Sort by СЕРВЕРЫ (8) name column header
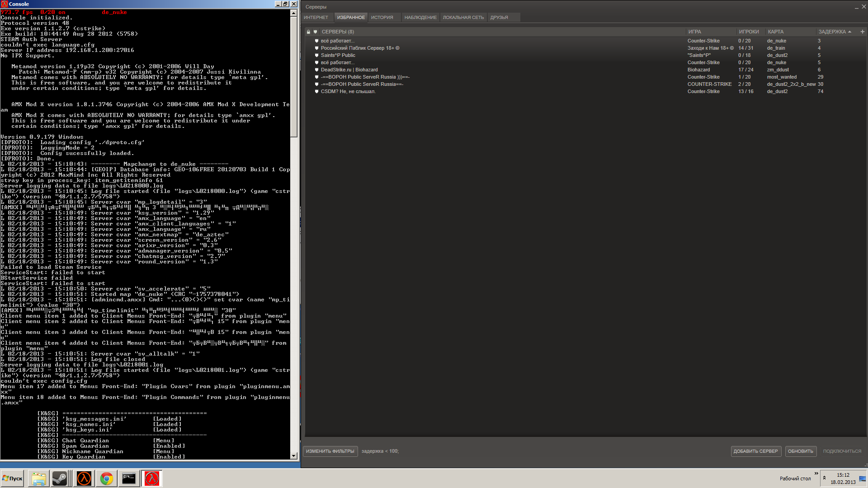Viewport: 868px width, 488px height. pos(338,32)
